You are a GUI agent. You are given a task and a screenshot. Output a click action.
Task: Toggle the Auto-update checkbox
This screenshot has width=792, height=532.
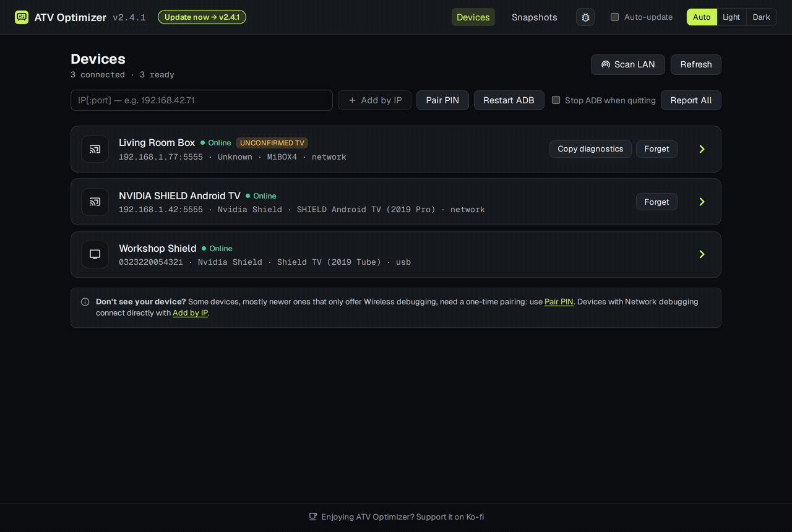[x=614, y=17]
